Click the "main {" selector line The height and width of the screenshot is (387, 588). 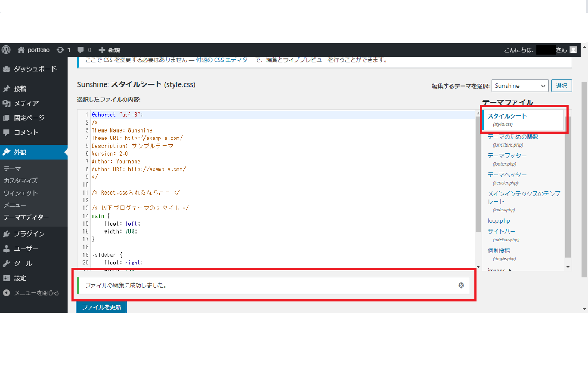tap(101, 216)
